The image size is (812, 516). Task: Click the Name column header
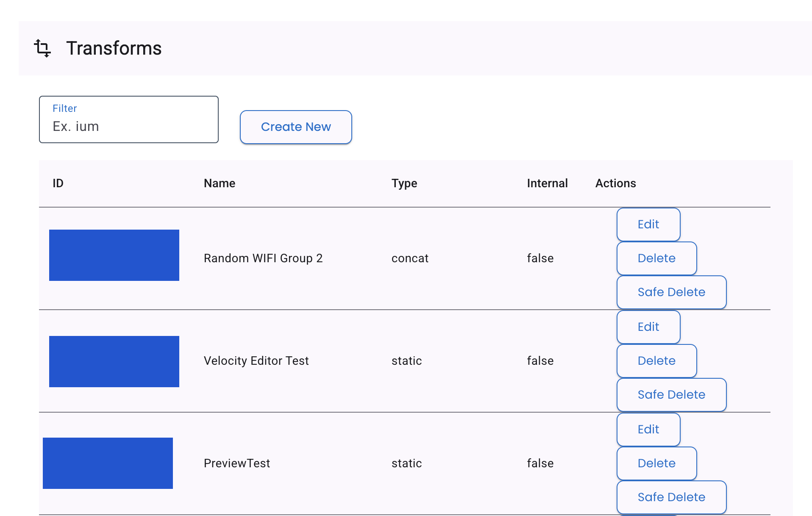[219, 183]
